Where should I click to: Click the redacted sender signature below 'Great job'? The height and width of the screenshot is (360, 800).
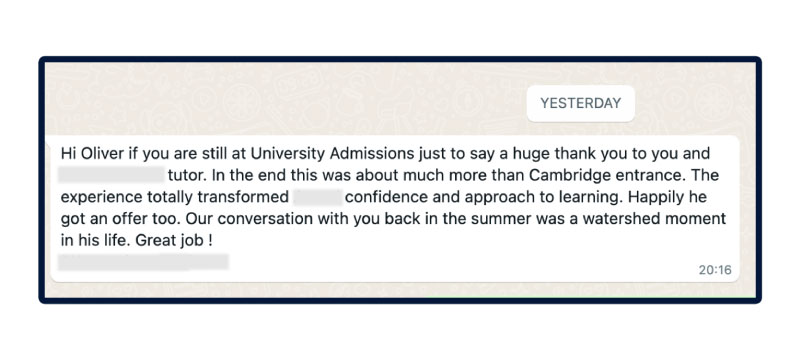coord(143,262)
